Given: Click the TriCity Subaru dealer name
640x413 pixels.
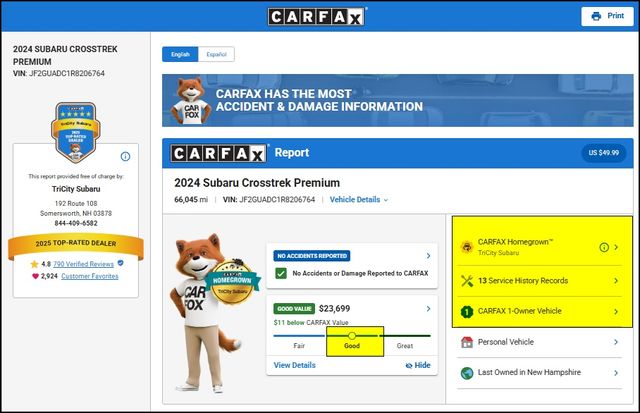Looking at the screenshot, I should pyautogui.click(x=76, y=189).
